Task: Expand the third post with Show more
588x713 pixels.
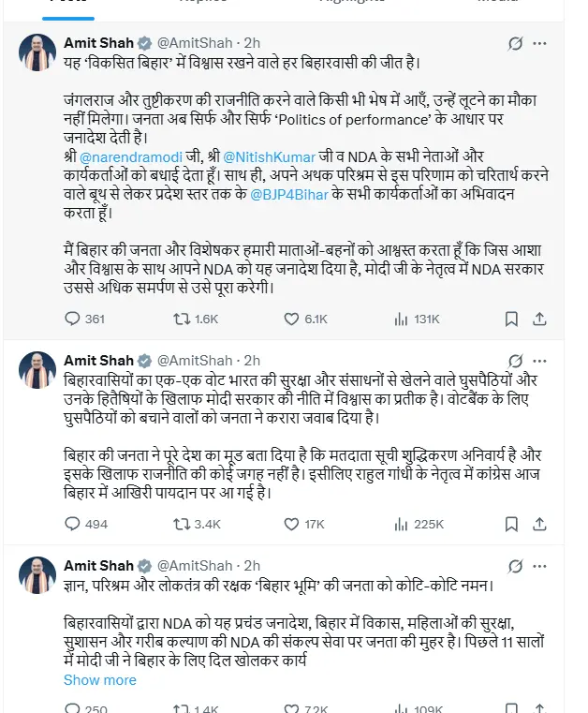Action: tap(99, 680)
